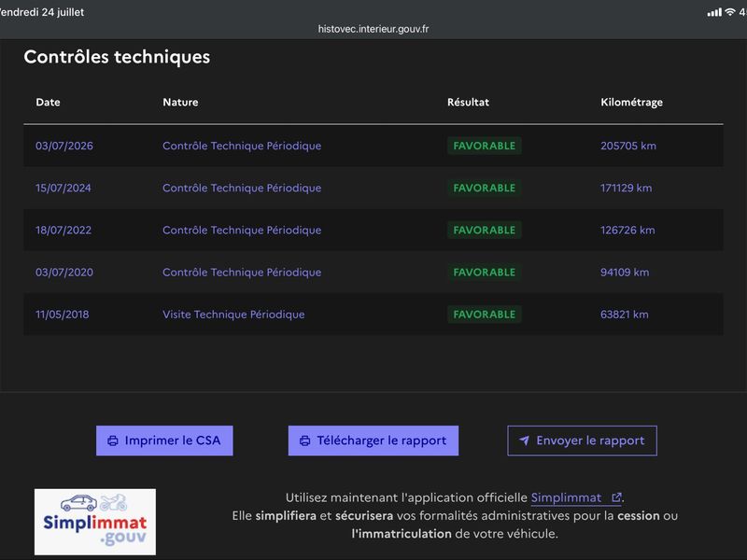Click the Simplimmat.gouv logo image

95,522
